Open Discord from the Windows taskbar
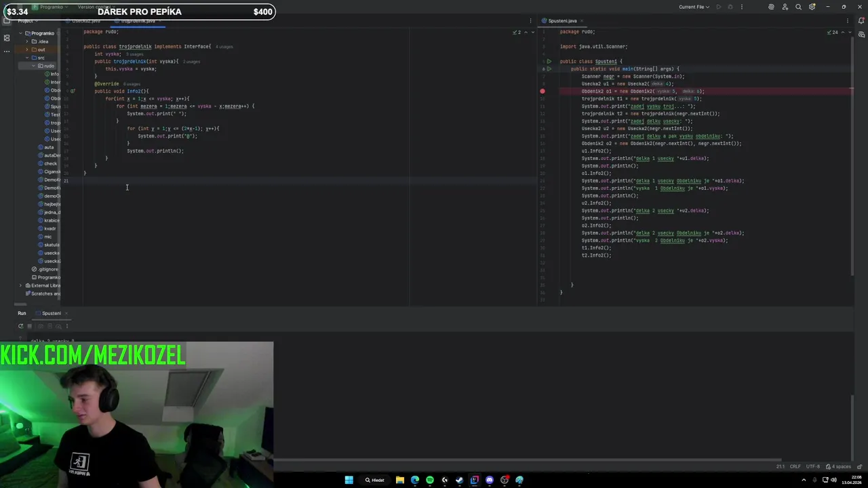 click(490, 480)
